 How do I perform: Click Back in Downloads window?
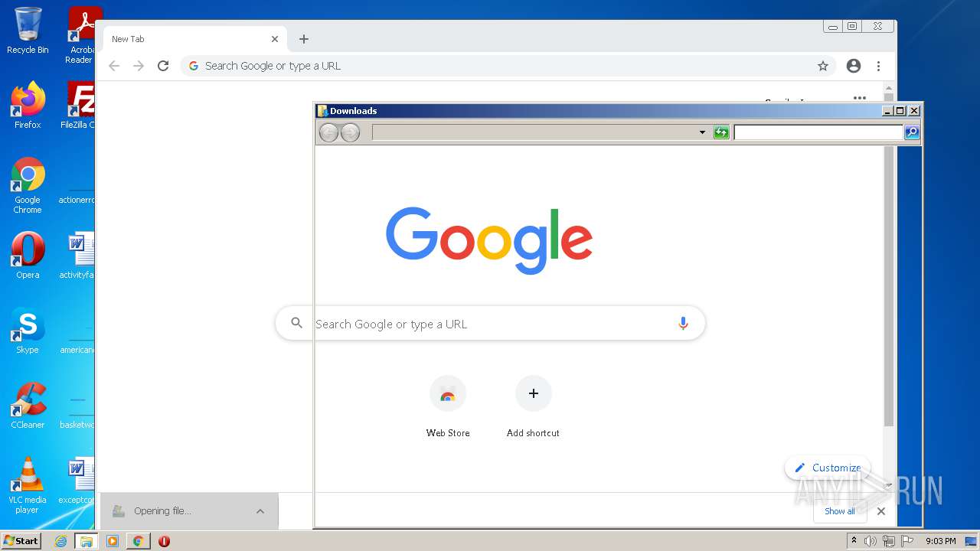(328, 133)
